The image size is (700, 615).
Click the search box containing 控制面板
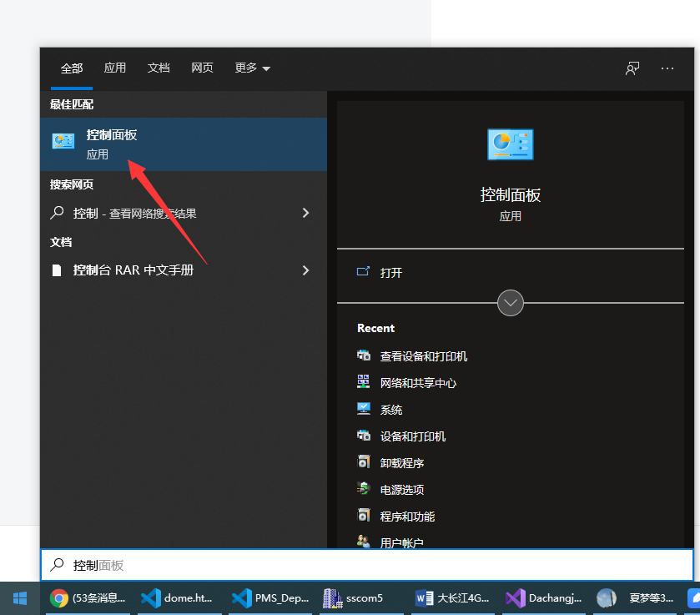coord(367,565)
